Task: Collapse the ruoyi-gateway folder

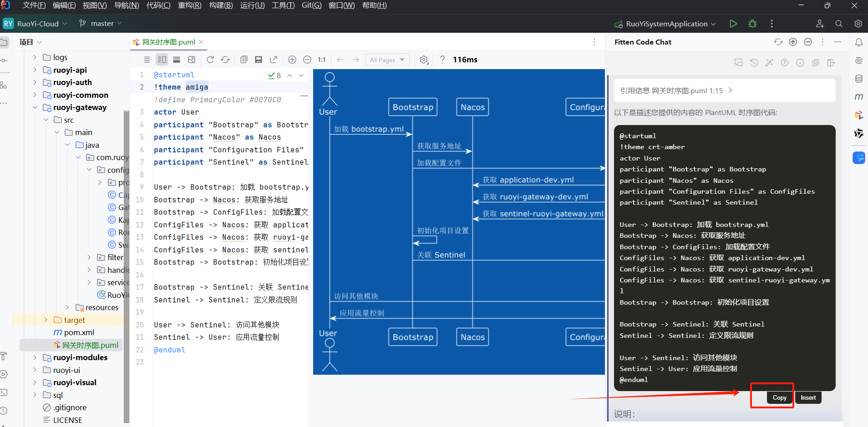Action: click(x=35, y=107)
